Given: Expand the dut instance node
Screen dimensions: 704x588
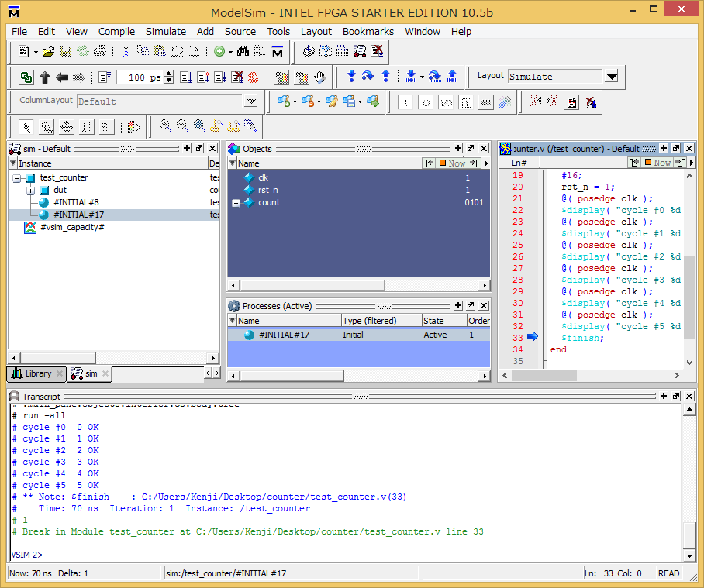Looking at the screenshot, I should click(x=30, y=191).
